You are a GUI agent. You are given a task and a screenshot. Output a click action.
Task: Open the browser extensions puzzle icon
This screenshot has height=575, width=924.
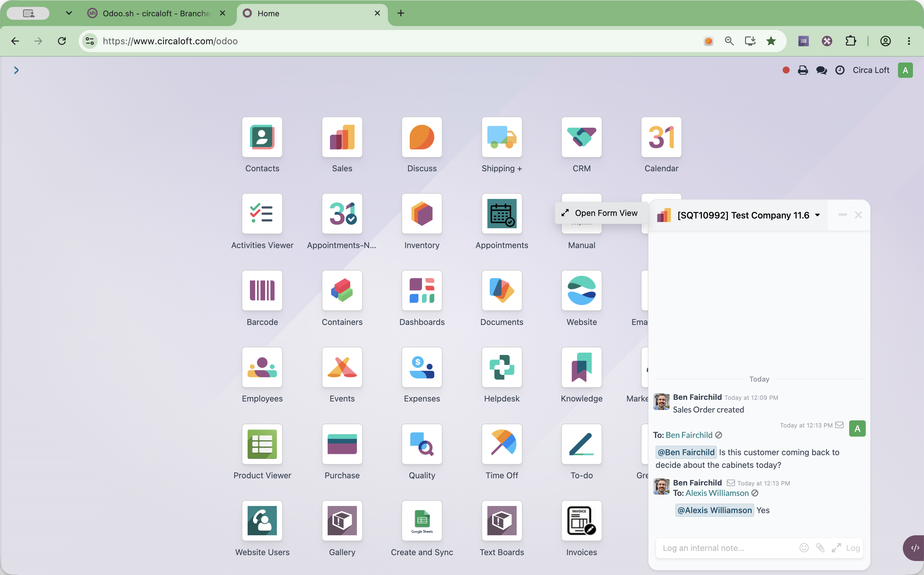pyautogui.click(x=851, y=41)
